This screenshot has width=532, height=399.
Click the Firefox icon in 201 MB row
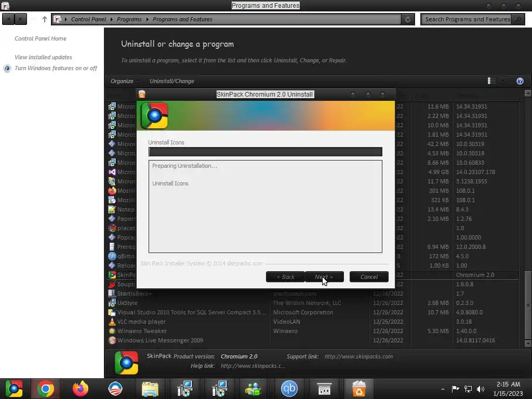click(x=112, y=191)
